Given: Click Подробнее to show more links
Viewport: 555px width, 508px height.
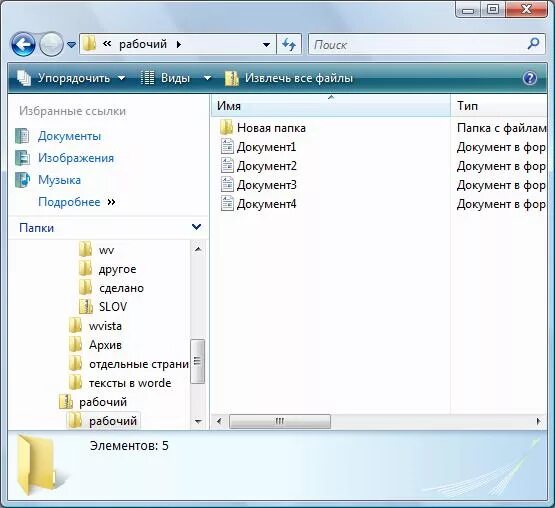Looking at the screenshot, I should (x=76, y=202).
